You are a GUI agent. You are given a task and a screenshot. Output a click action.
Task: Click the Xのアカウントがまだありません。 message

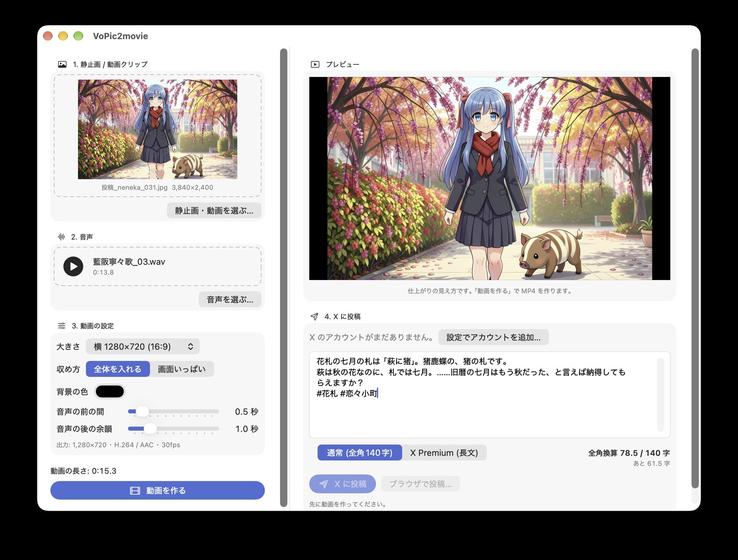tap(372, 337)
